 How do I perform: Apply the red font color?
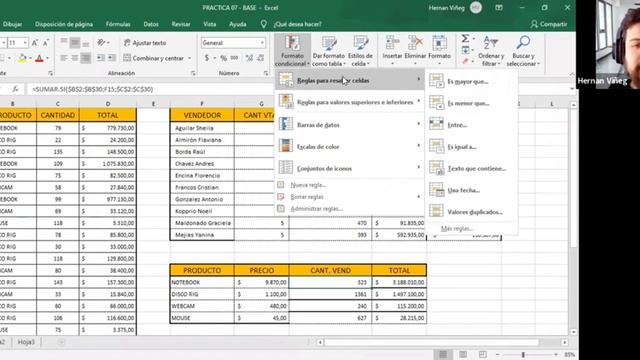click(x=39, y=58)
